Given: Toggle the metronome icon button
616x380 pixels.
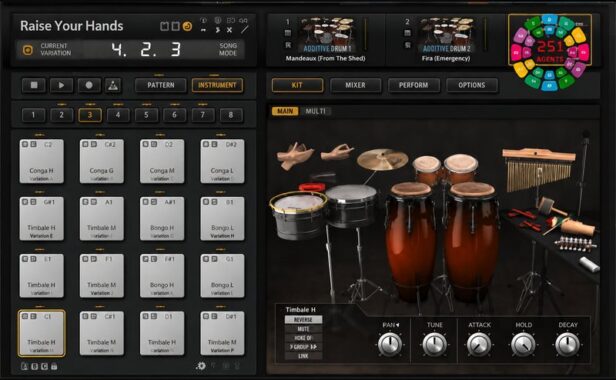Looking at the screenshot, I should pos(113,85).
